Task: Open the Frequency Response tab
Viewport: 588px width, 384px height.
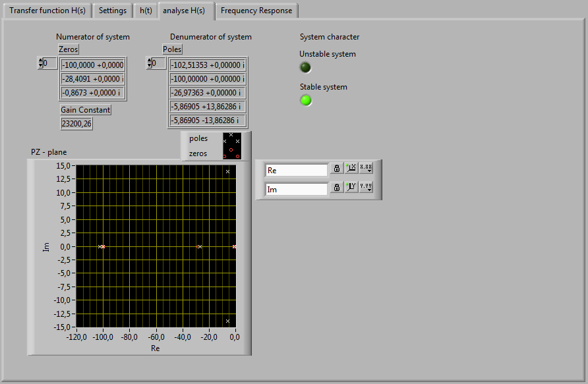Action: [x=256, y=11]
